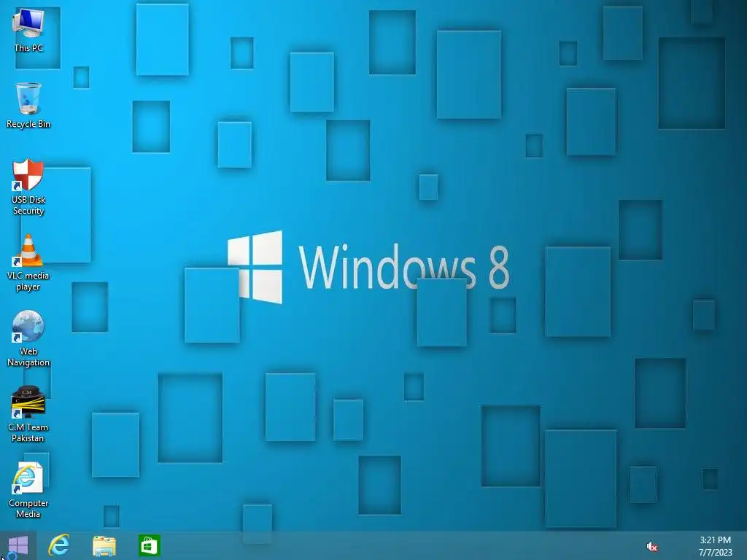Image resolution: width=747 pixels, height=560 pixels.
Task: Launch Internet Explorer from the taskbar
Action: coord(59,545)
